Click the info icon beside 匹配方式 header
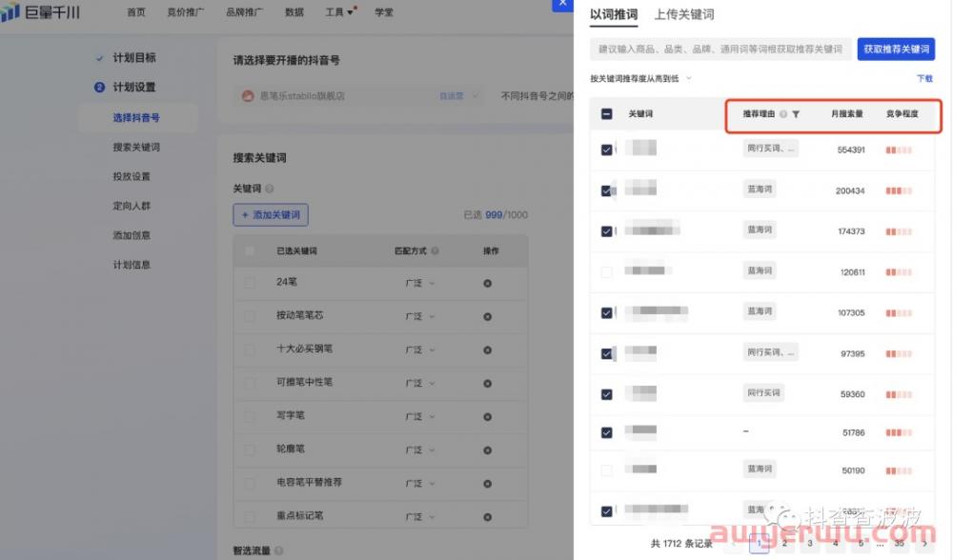Viewport: 953px width, 560px height. click(x=436, y=250)
